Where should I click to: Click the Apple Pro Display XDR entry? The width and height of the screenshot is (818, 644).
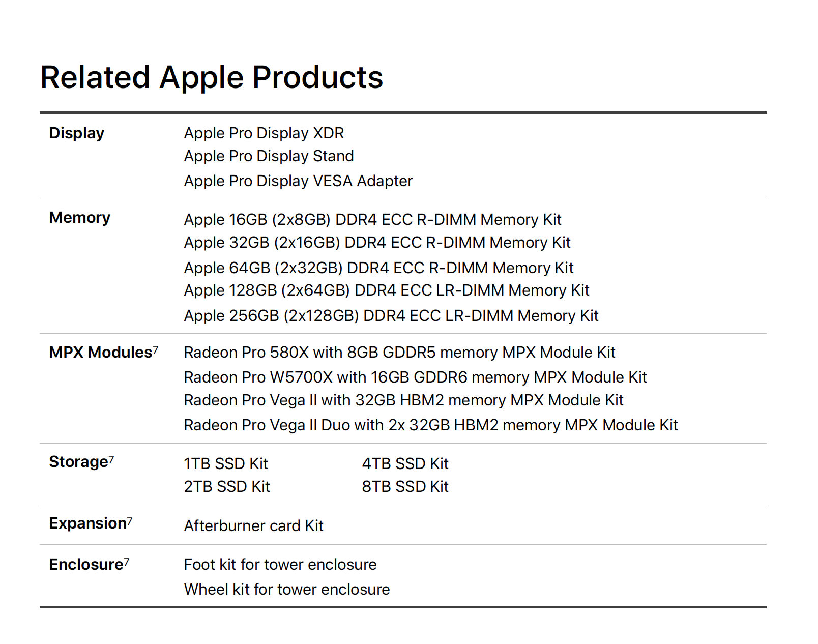264,133
